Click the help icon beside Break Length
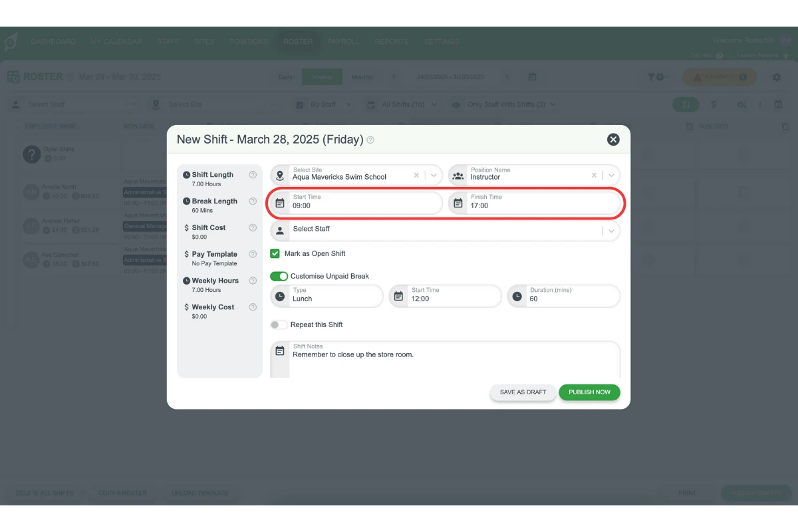The height and width of the screenshot is (532, 798). (253, 201)
